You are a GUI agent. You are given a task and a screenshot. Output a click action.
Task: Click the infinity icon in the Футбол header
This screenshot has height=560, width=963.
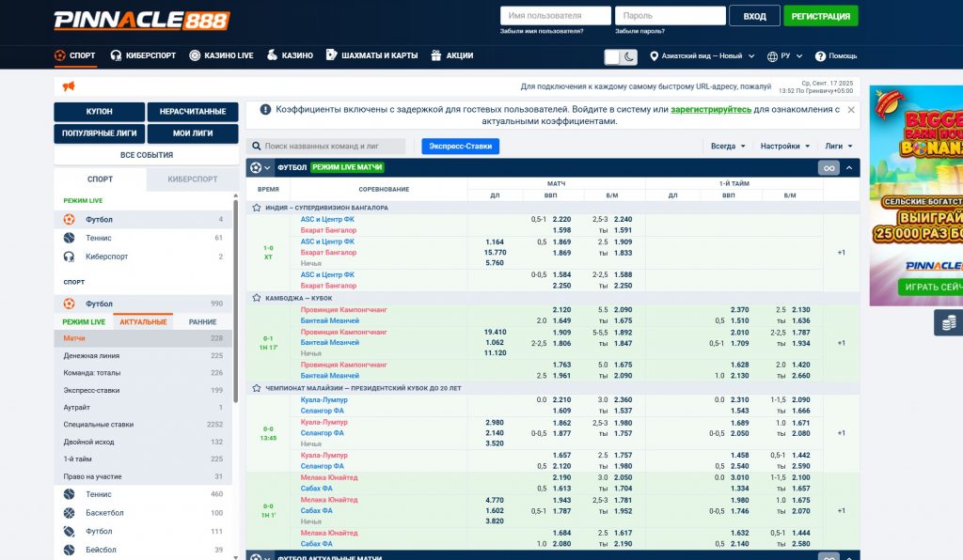829,168
